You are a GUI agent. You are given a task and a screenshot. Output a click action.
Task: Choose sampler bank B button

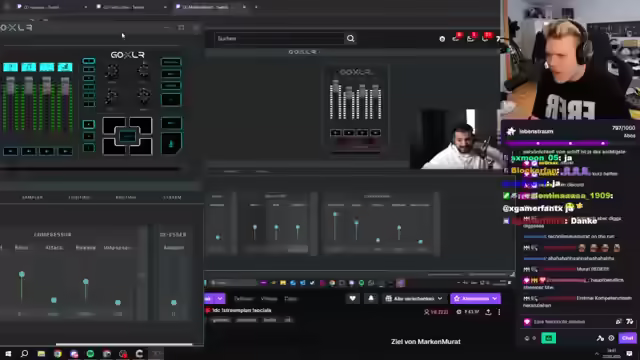pyautogui.click(x=89, y=136)
